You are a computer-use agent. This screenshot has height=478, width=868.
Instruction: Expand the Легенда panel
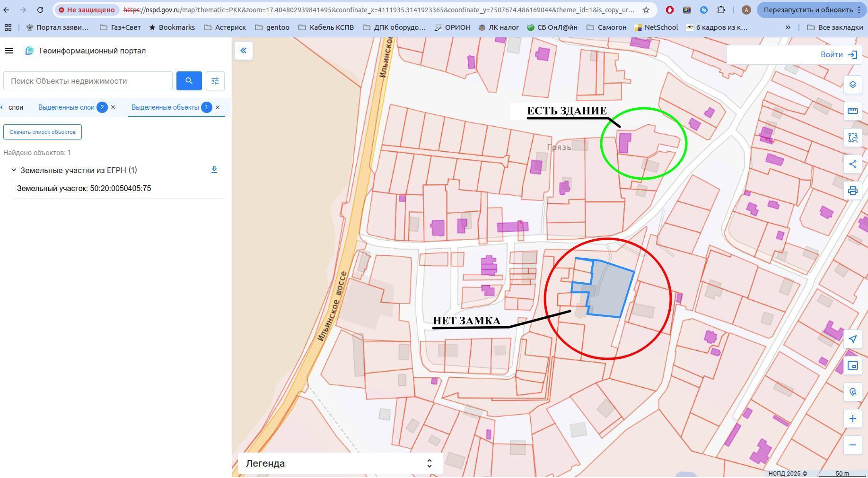point(429,463)
